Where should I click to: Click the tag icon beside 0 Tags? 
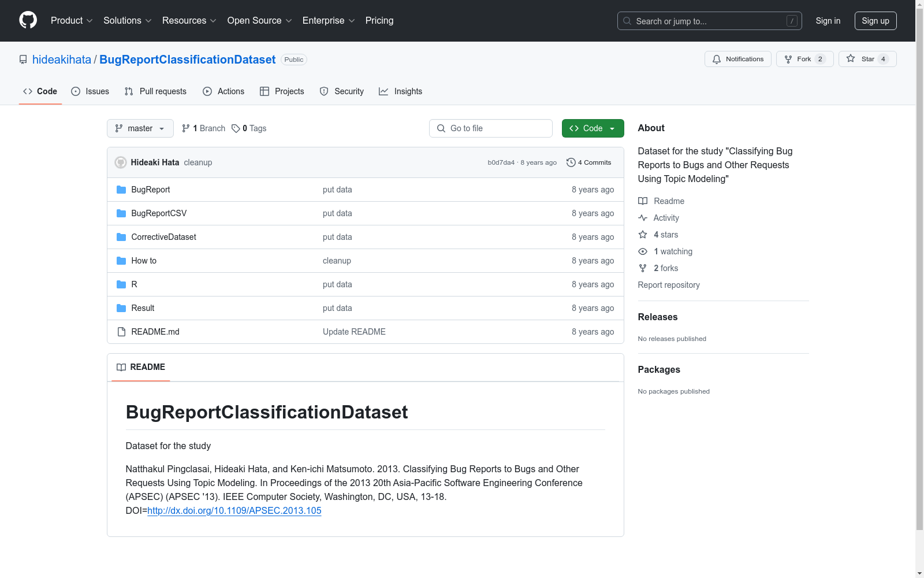click(x=236, y=128)
